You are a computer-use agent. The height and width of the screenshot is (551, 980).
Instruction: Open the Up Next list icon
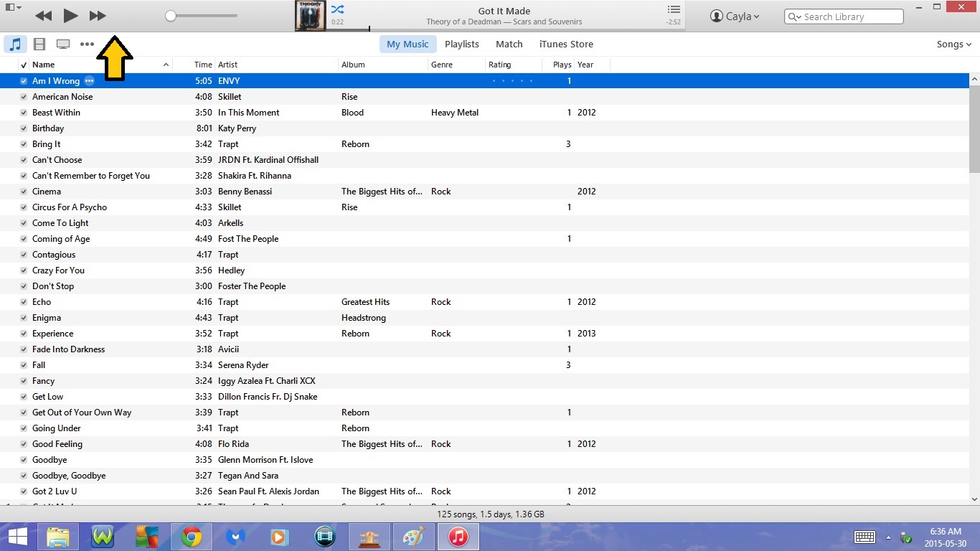[x=674, y=9]
